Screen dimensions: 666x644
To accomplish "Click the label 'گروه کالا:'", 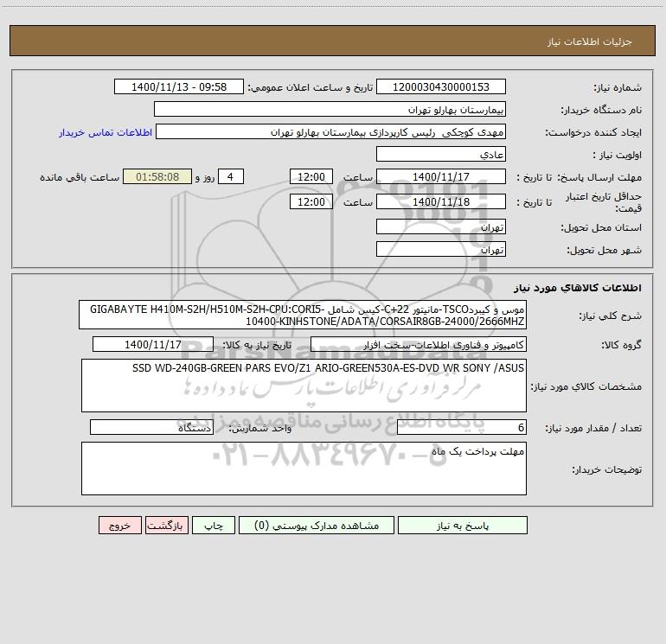I will point(621,346).
